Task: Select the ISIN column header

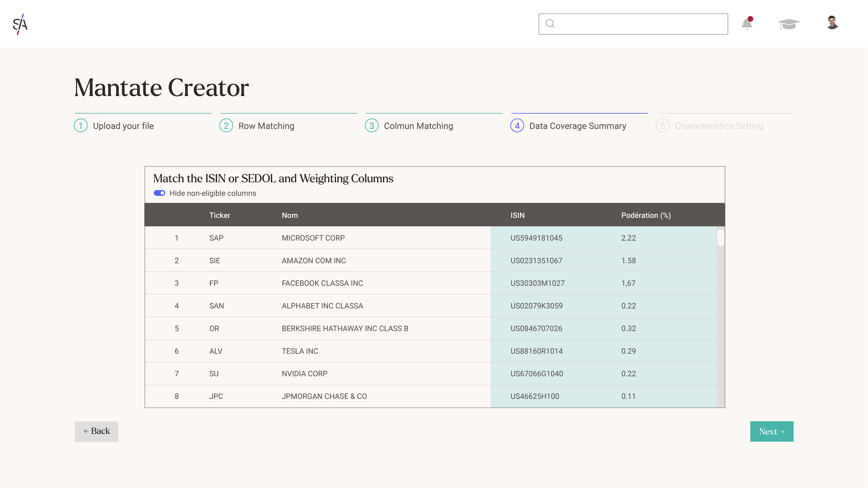Action: point(518,215)
